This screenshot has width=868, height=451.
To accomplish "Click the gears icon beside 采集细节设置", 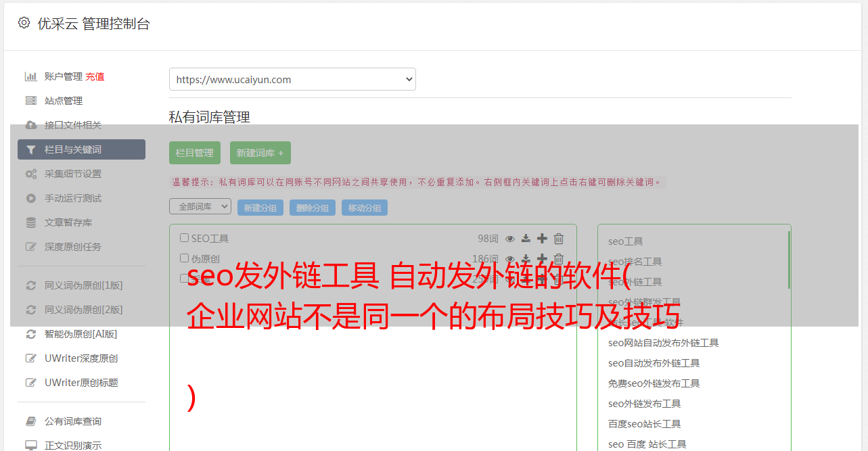I will (31, 174).
